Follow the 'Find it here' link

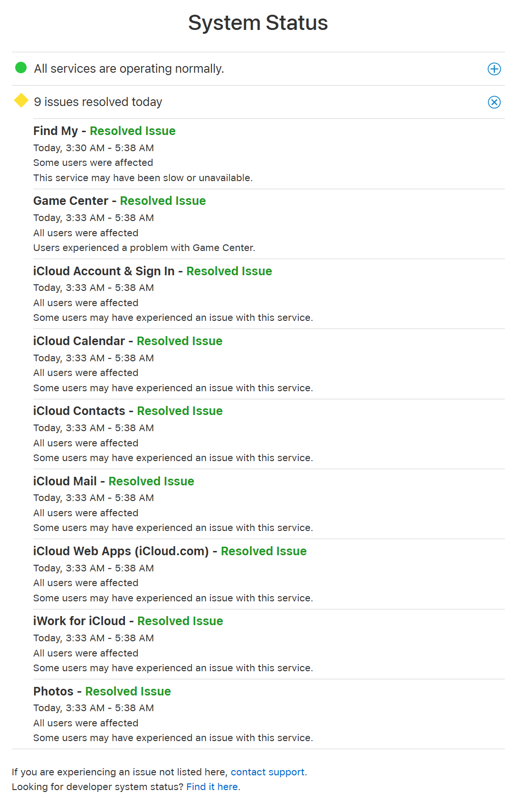(212, 787)
